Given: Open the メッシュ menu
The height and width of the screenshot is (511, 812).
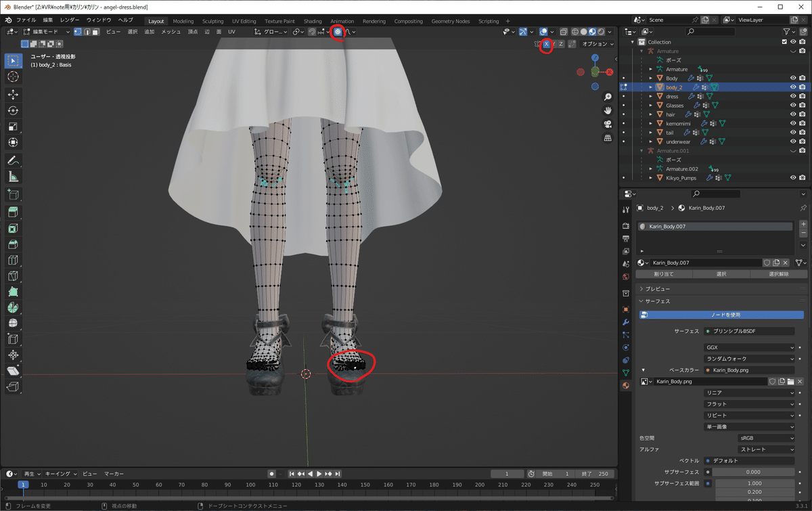Looking at the screenshot, I should point(171,32).
